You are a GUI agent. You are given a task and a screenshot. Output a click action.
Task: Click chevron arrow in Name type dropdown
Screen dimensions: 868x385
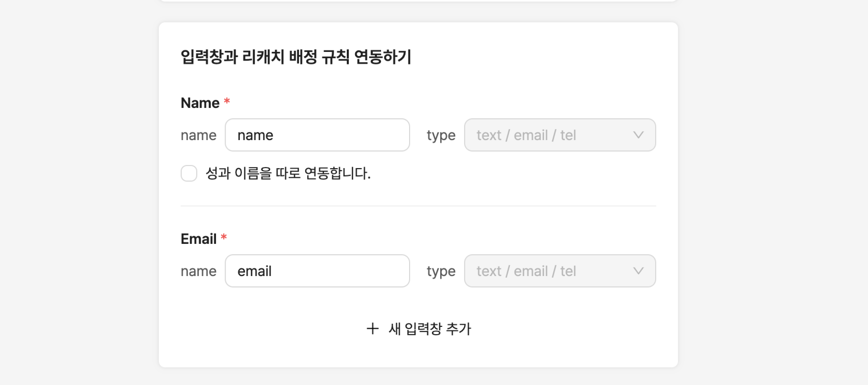pos(638,135)
